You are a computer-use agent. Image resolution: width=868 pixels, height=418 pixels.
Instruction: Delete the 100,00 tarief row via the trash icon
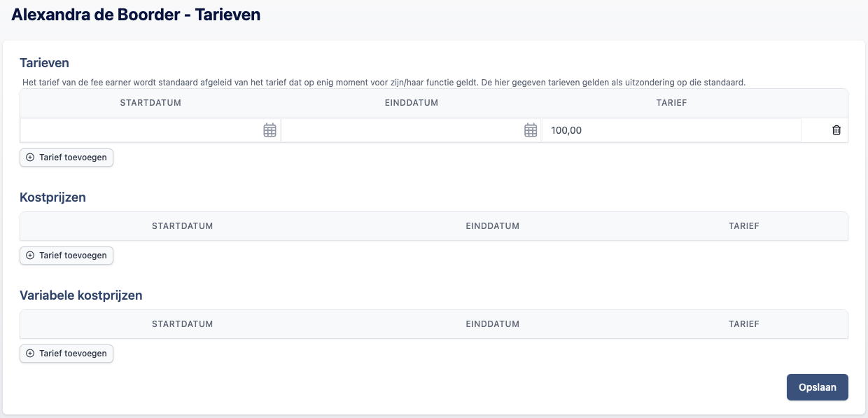(836, 130)
